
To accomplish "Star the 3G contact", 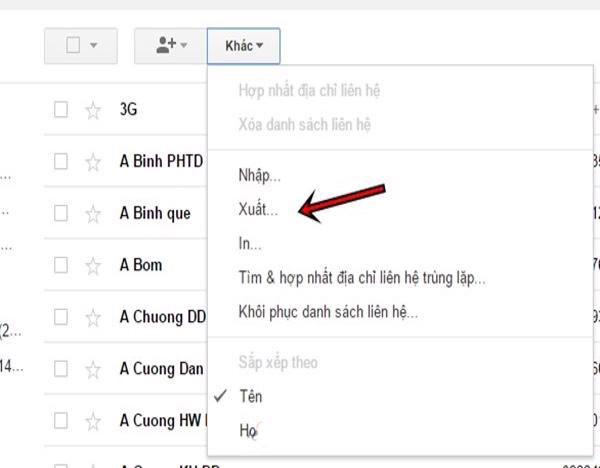I will [93, 110].
